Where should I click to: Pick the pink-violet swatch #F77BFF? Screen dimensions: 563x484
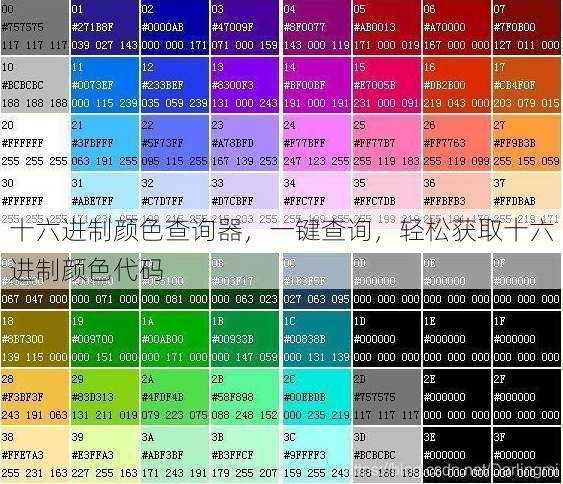click(x=316, y=143)
